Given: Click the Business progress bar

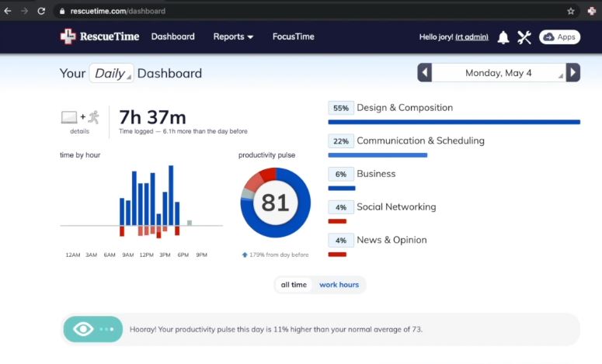Looking at the screenshot, I should point(342,188).
